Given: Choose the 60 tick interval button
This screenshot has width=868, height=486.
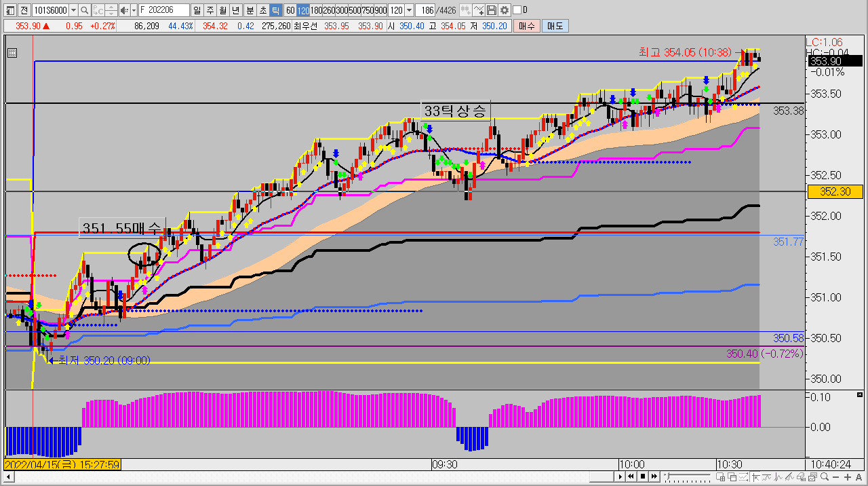Looking at the screenshot, I should point(290,10).
